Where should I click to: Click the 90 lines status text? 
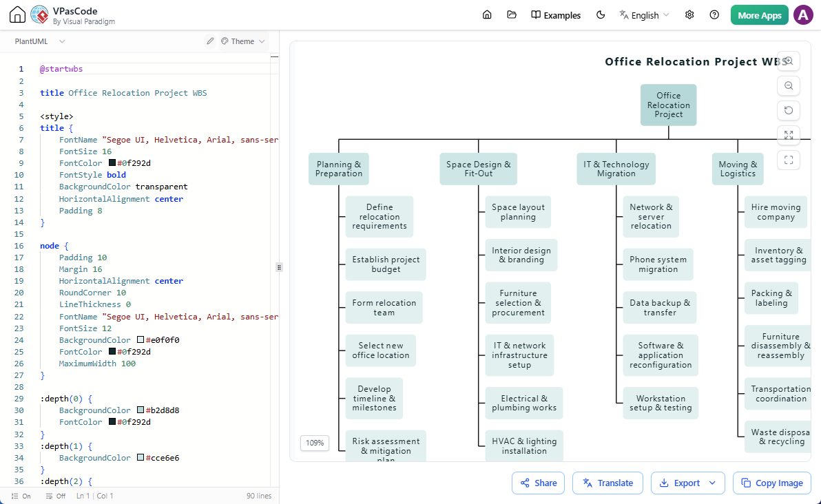(259, 496)
